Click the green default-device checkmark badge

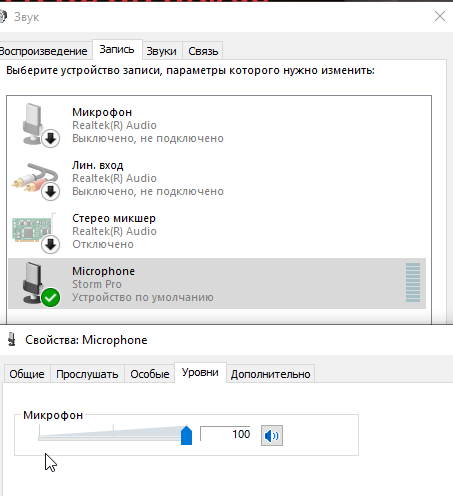coord(51,297)
